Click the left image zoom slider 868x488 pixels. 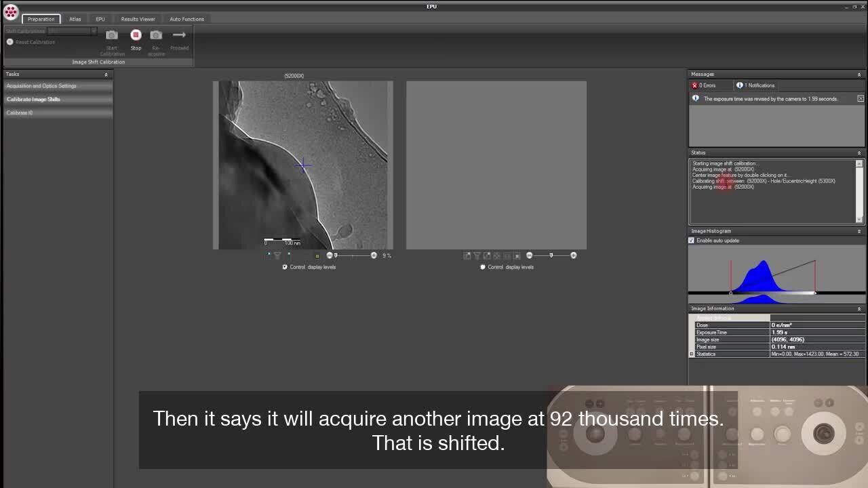353,256
